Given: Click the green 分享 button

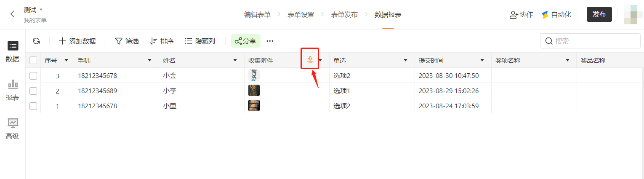Looking at the screenshot, I should coord(246,41).
